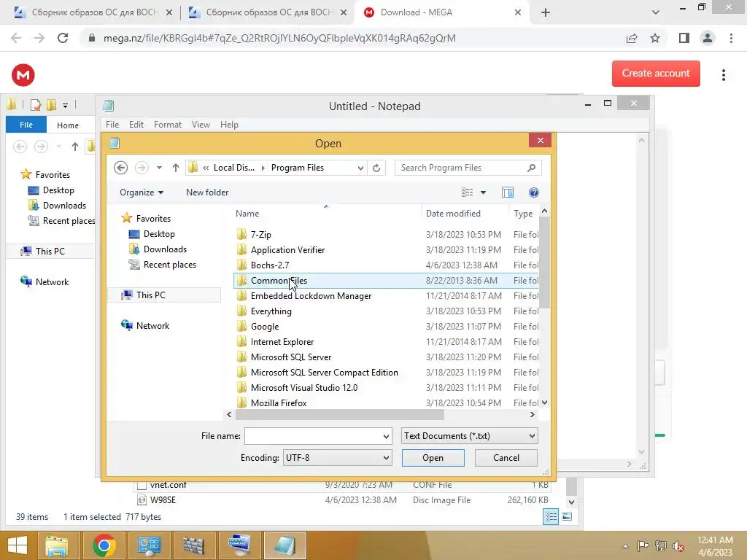Click the horizontal scrollbar in file list
Viewport: 747px width, 560px height.
[340, 415]
